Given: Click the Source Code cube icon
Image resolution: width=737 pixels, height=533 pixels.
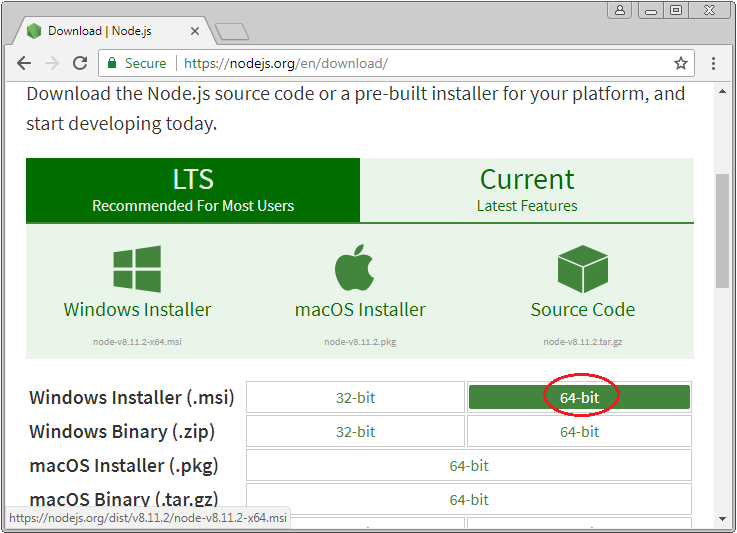Looking at the screenshot, I should point(583,269).
